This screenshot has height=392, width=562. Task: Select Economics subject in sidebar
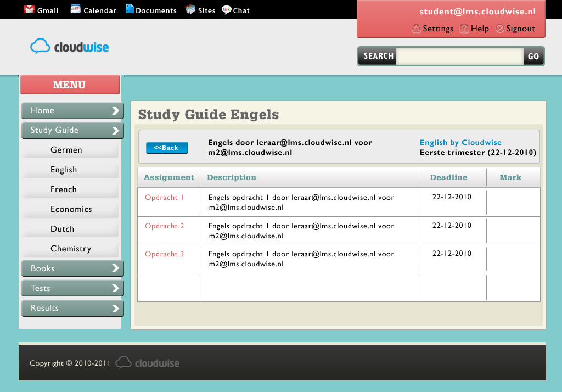(x=70, y=209)
